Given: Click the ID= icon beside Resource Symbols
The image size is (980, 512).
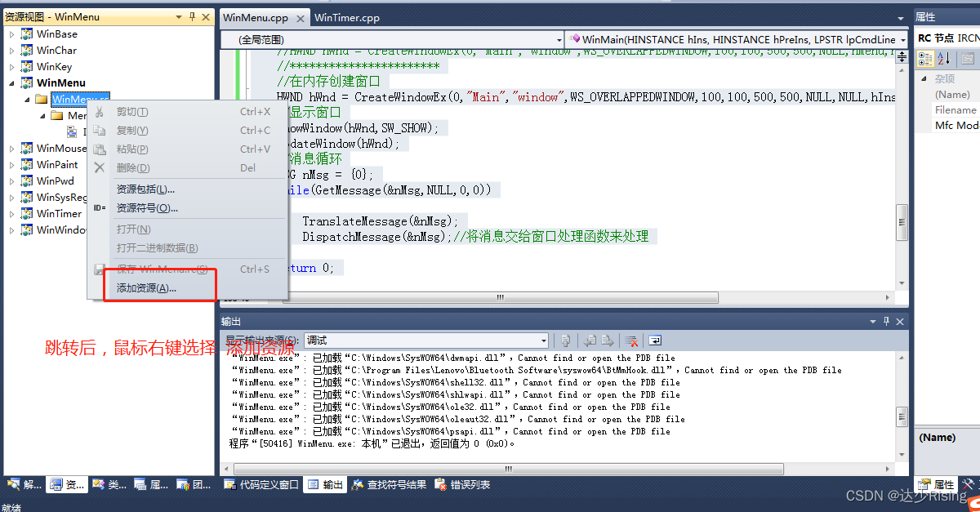Looking at the screenshot, I should click(100, 208).
